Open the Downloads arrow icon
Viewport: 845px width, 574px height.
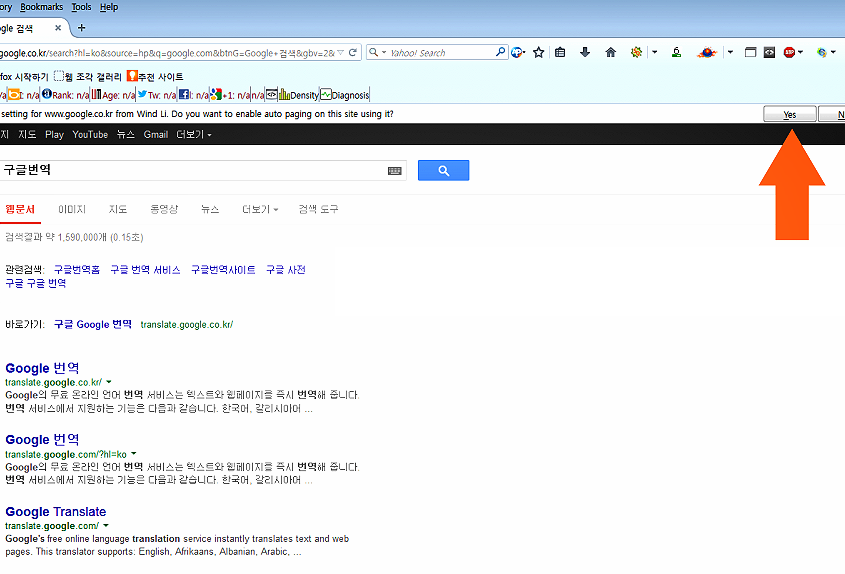(585, 52)
